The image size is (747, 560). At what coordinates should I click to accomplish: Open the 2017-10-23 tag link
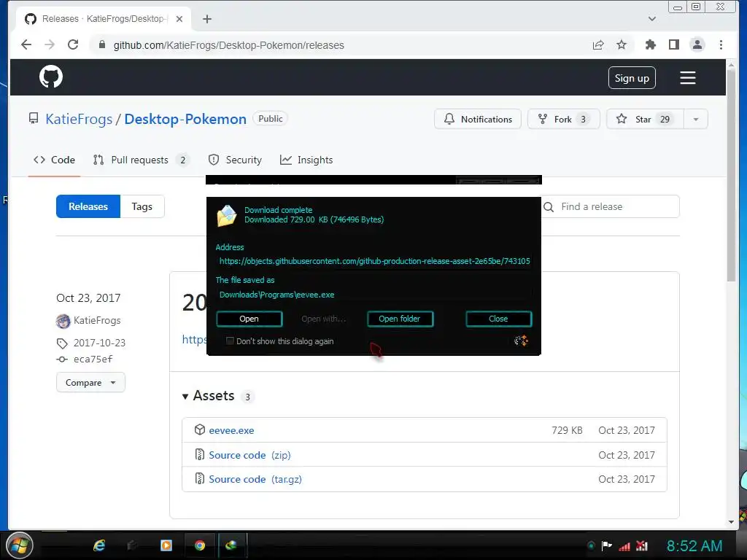click(x=99, y=343)
